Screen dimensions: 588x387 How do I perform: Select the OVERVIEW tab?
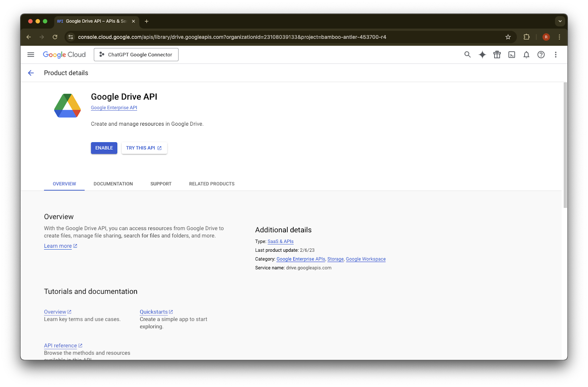click(64, 184)
